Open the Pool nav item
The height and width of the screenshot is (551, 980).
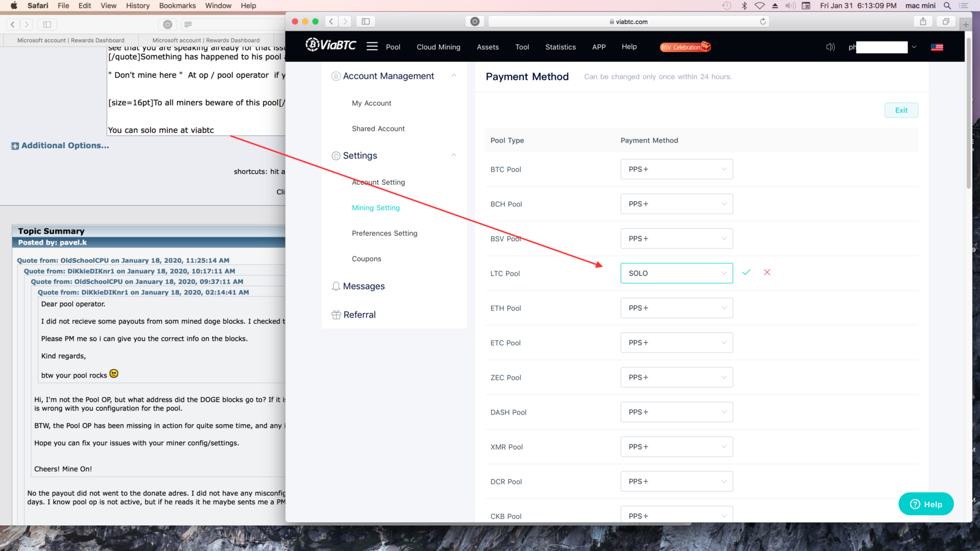click(x=393, y=47)
